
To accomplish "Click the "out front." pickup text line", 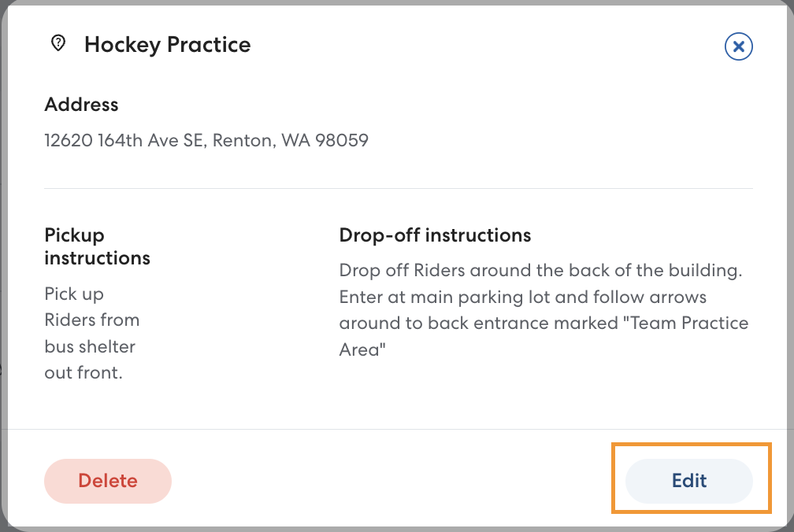I will click(83, 373).
